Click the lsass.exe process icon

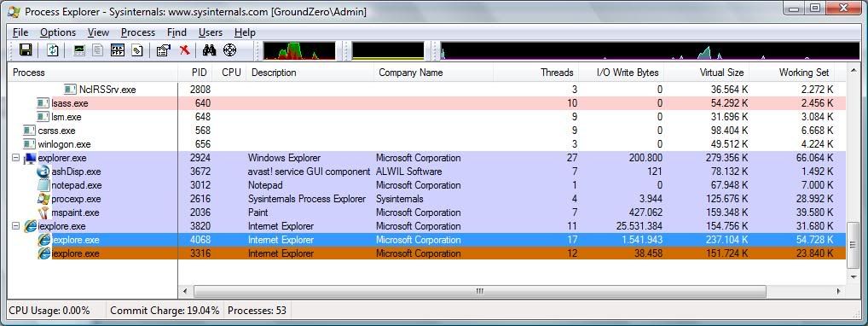pos(43,103)
